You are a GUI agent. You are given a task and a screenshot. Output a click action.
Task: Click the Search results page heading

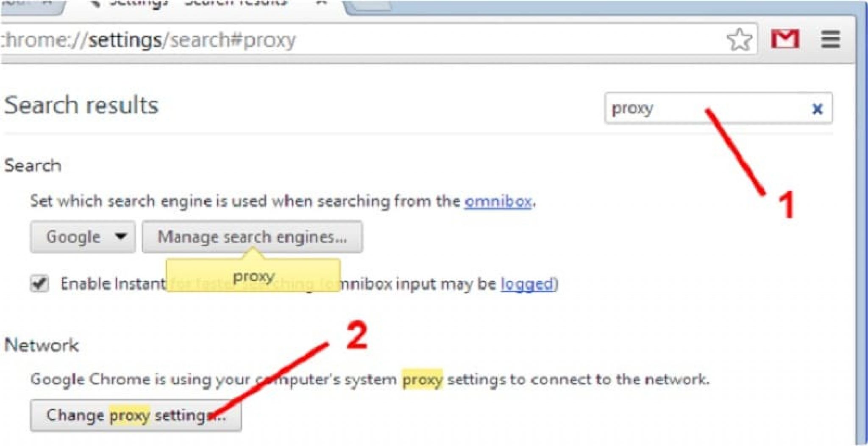click(x=81, y=105)
